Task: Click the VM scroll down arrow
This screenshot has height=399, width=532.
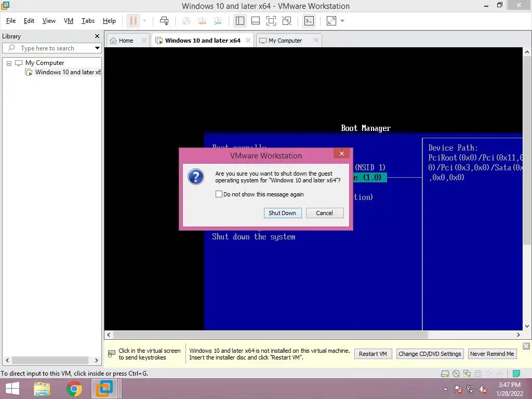Action: tap(527, 326)
